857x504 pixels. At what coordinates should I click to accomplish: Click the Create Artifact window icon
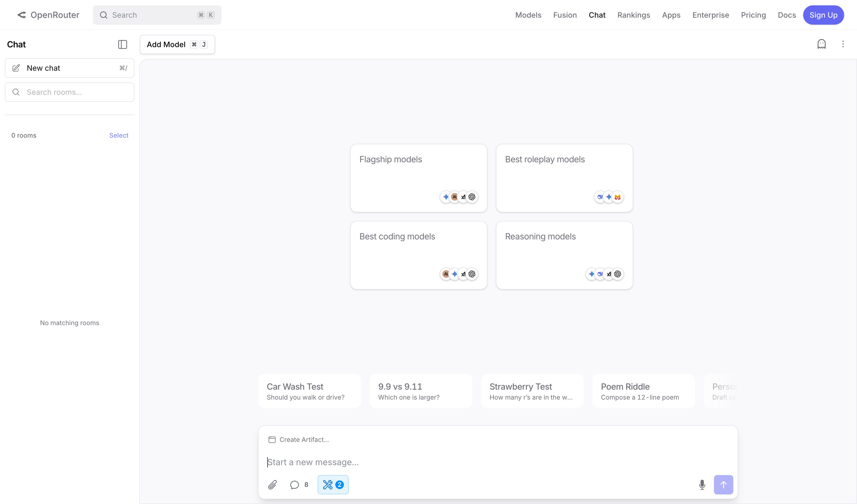pos(272,440)
